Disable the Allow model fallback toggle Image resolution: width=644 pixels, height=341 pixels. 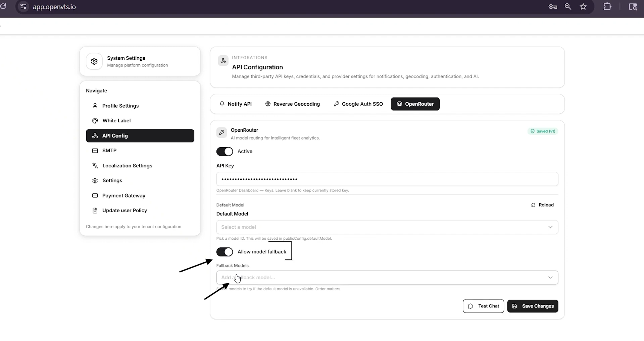click(x=225, y=252)
